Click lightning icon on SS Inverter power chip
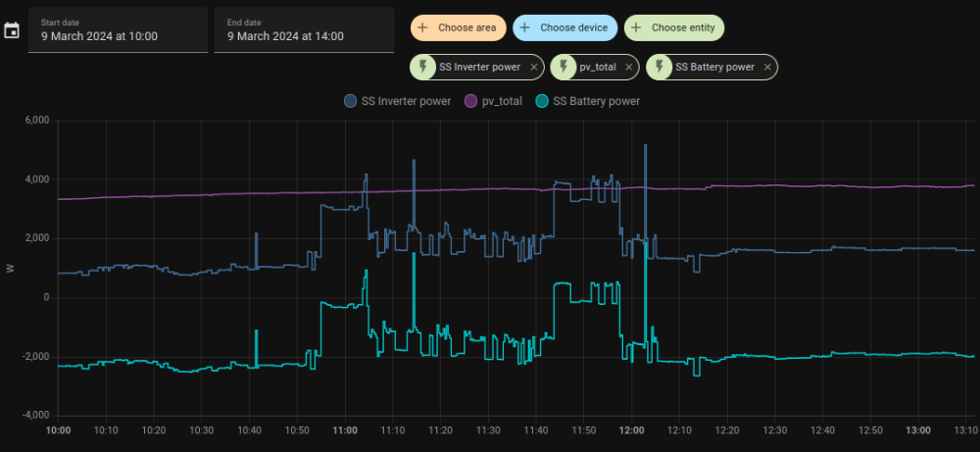This screenshot has width=980, height=452. coord(423,68)
